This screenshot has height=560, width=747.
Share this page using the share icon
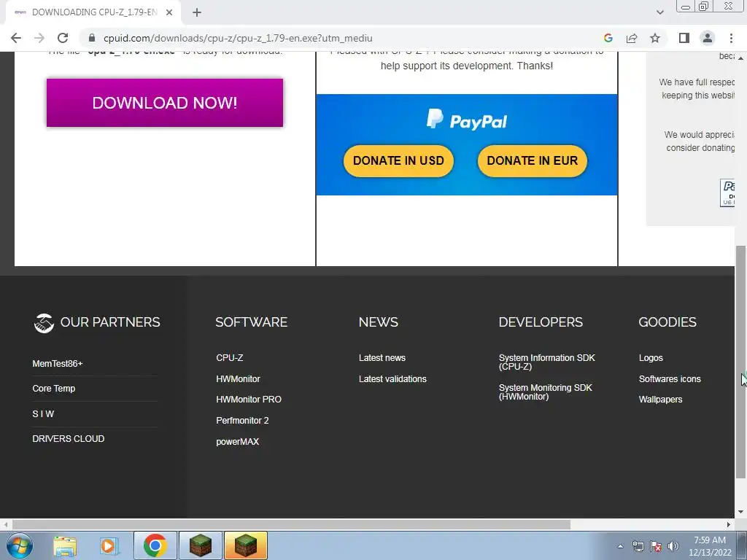point(632,38)
